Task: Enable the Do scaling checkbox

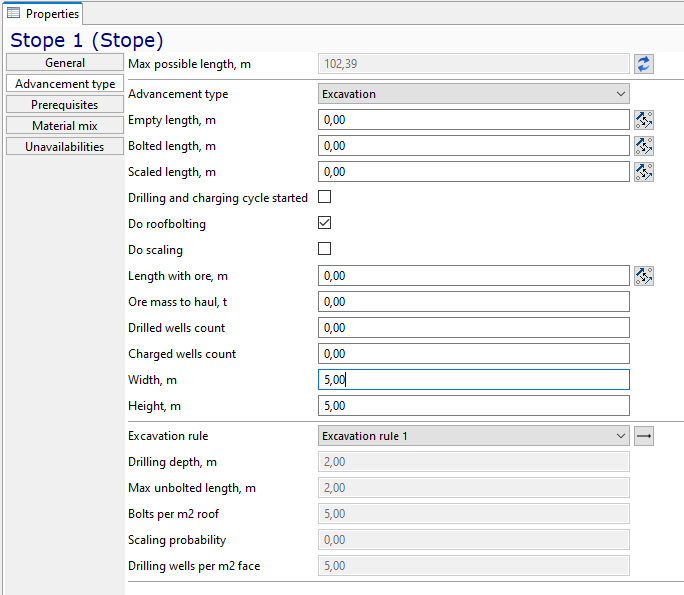Action: pos(325,249)
